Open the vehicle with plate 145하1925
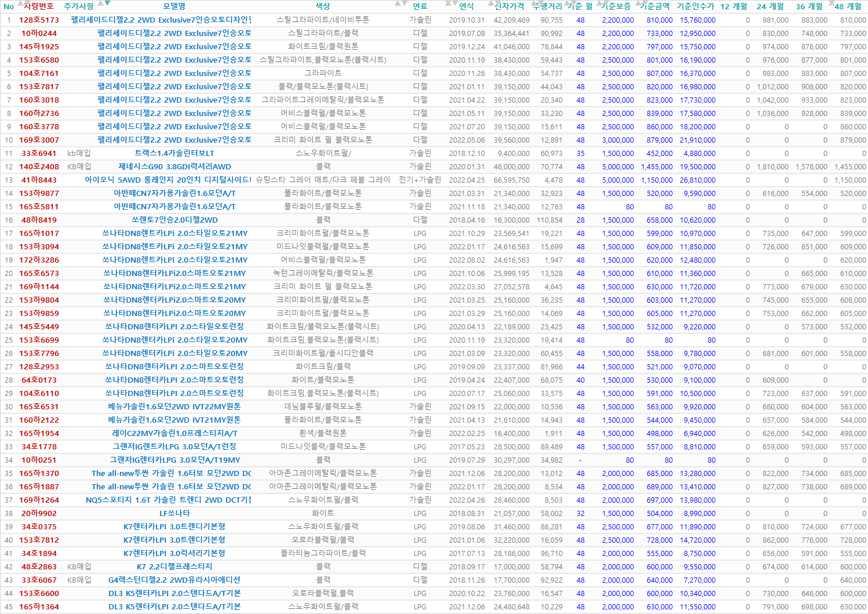The width and height of the screenshot is (868, 614). (39, 46)
